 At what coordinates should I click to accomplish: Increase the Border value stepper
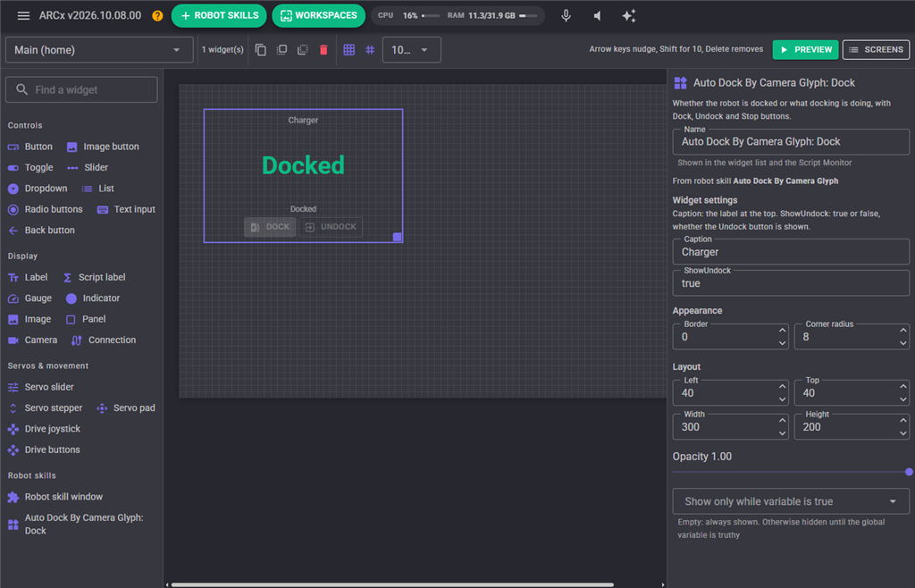[x=782, y=331]
